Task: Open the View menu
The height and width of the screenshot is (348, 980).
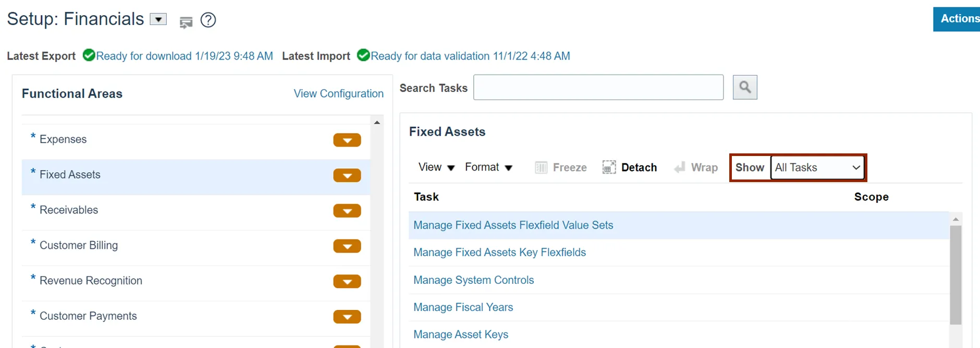Action: point(437,167)
